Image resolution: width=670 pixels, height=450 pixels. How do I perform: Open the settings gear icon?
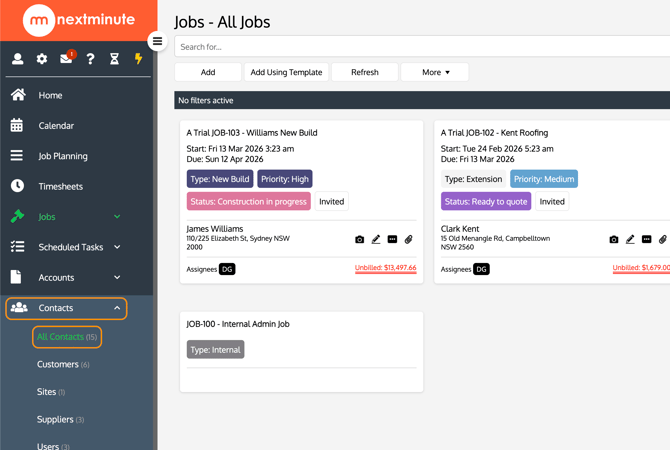[42, 59]
